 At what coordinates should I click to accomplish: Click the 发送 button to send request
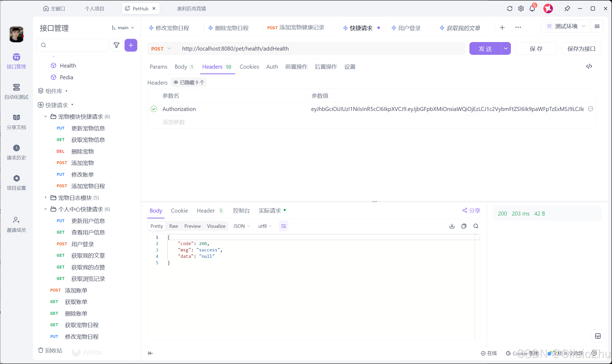(x=485, y=48)
